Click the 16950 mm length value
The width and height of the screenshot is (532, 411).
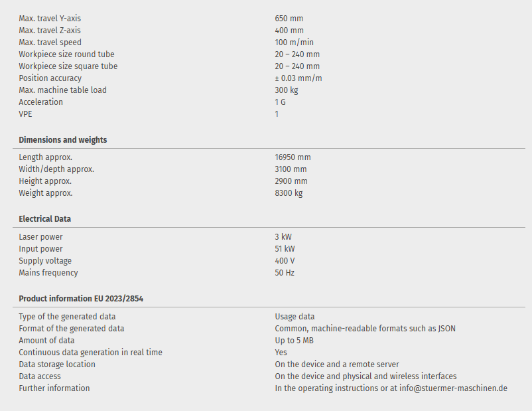pyautogui.click(x=293, y=157)
